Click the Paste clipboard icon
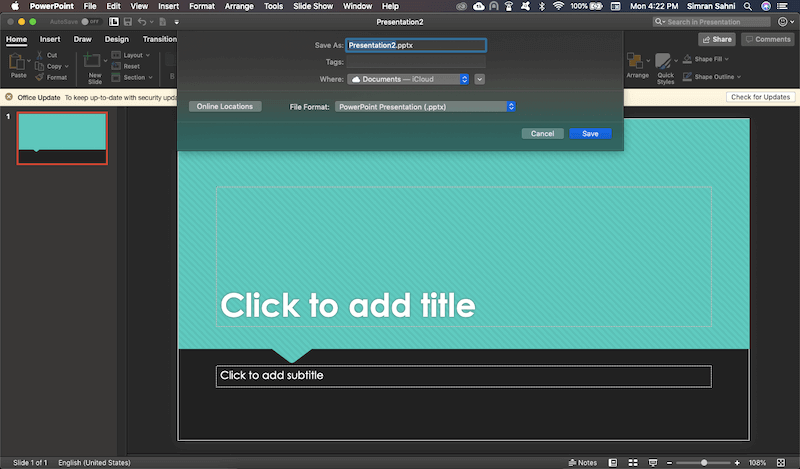Screen dimensions: 800x469 [x=16, y=61]
